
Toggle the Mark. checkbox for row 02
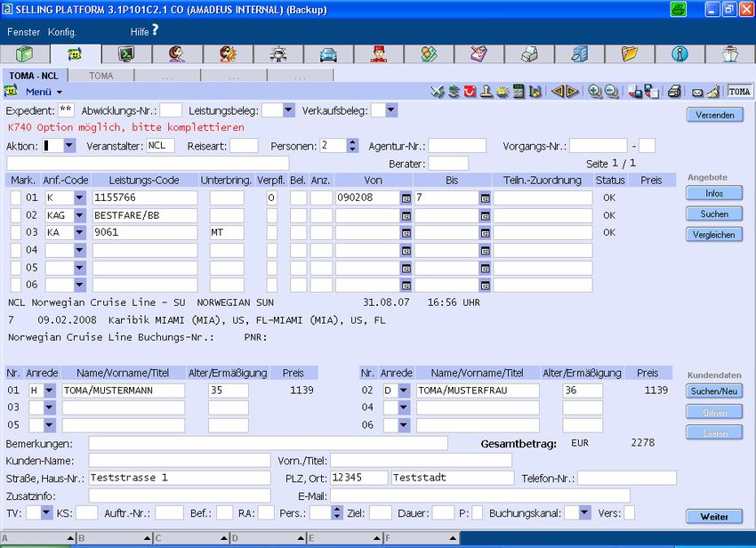tap(15, 215)
